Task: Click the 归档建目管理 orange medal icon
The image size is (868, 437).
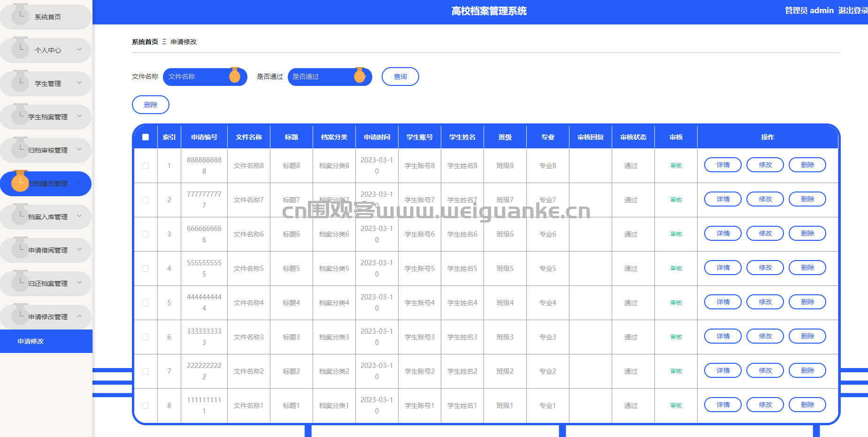Action: click(x=20, y=182)
